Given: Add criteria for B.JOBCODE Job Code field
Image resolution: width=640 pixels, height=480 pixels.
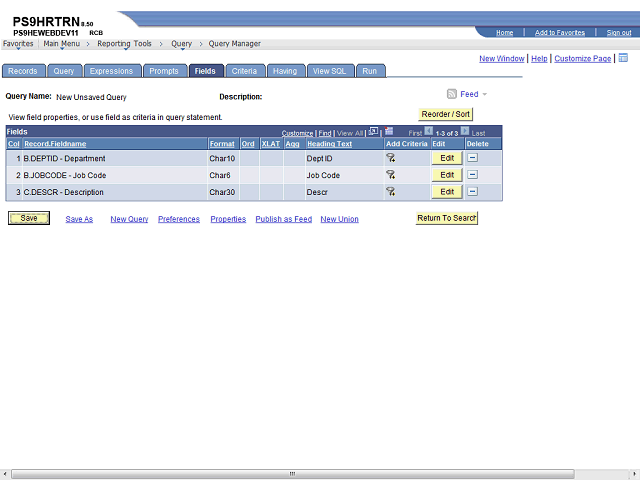Looking at the screenshot, I should pos(391,175).
